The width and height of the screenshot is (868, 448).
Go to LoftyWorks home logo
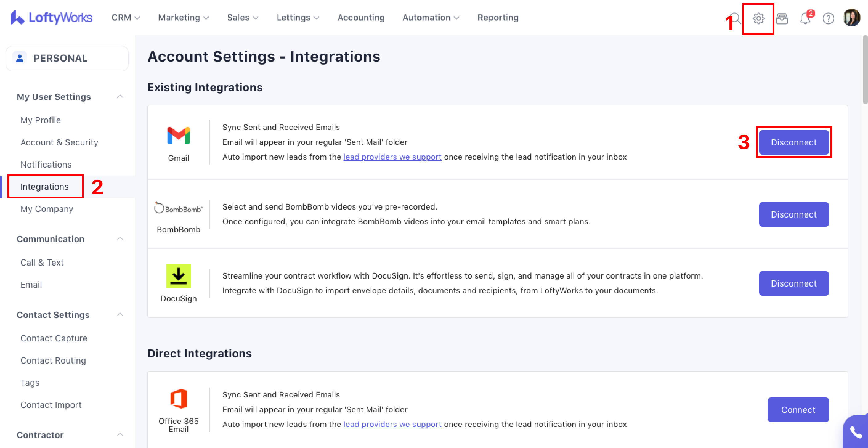[51, 18]
